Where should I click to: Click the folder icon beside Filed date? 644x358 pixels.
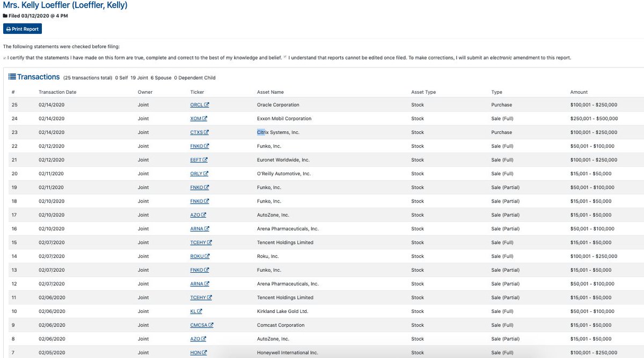click(5, 16)
